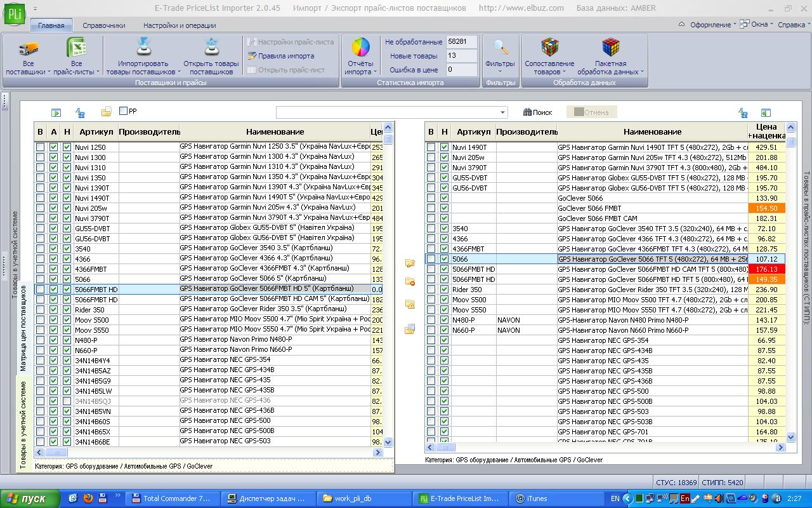The width and height of the screenshot is (812, 508).
Task: Click the batch data processing cube icon (Пакетная обработка данных)
Action: [610, 48]
